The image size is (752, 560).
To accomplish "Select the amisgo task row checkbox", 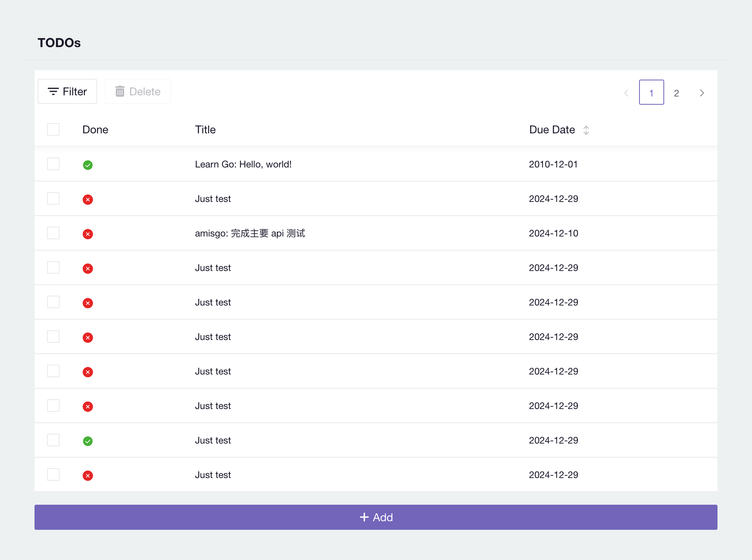I will pyautogui.click(x=53, y=233).
